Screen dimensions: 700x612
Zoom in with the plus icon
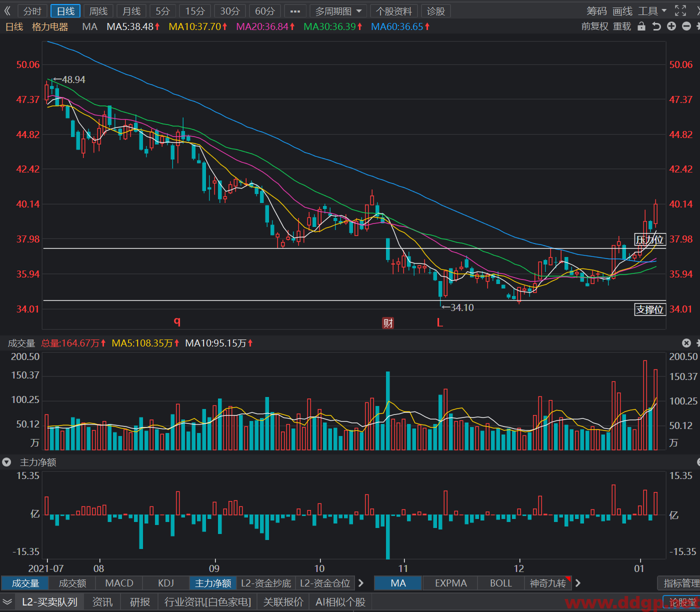(x=671, y=26)
